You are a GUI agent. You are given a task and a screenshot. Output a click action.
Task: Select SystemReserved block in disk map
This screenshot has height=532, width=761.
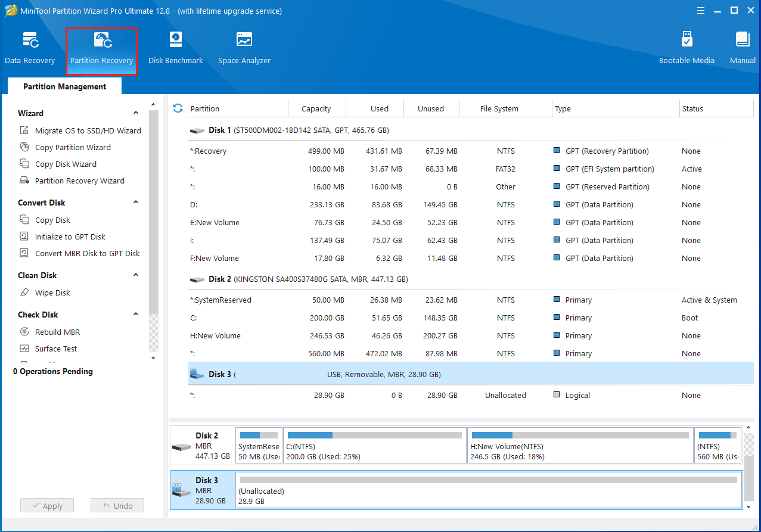[x=259, y=445]
